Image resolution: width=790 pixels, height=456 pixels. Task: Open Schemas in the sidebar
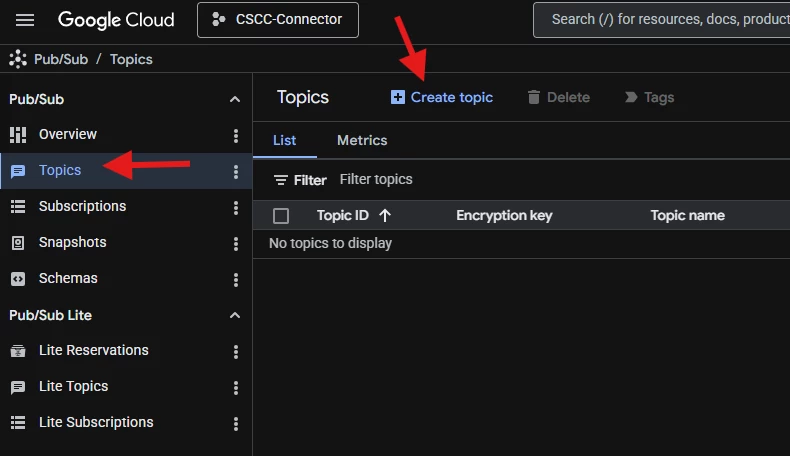[x=68, y=278]
